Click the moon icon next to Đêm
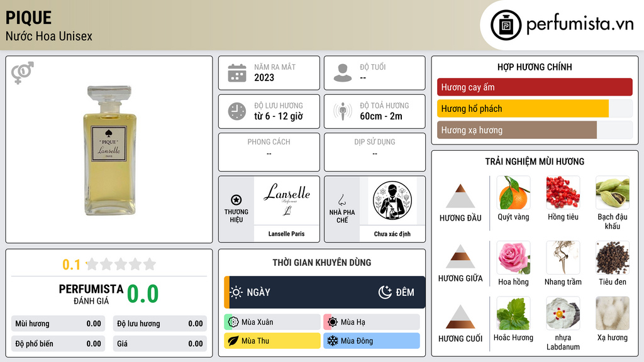644x362 pixels. pyautogui.click(x=385, y=292)
